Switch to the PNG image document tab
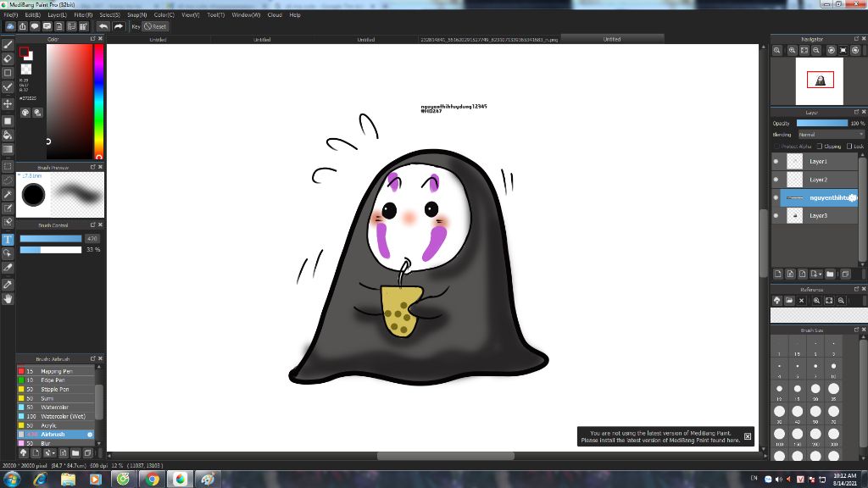 (489, 39)
